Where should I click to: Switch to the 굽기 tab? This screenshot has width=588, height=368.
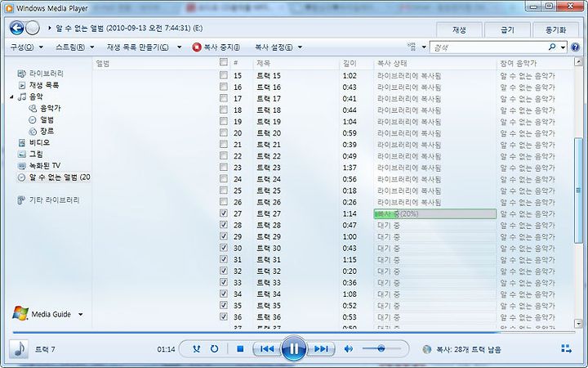pyautogui.click(x=507, y=30)
